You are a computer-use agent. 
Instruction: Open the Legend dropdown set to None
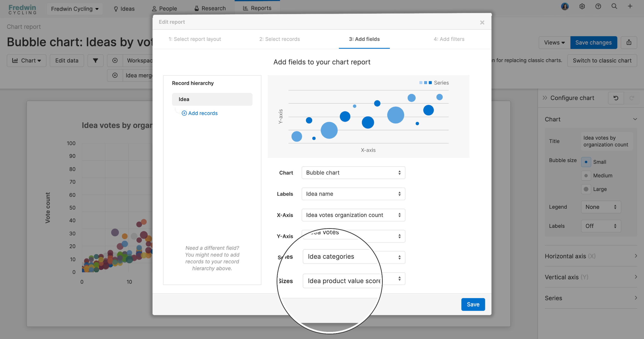601,207
